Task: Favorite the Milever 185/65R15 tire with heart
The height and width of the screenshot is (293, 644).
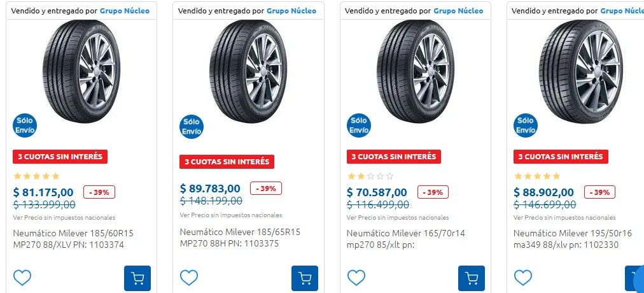Action: pyautogui.click(x=189, y=278)
